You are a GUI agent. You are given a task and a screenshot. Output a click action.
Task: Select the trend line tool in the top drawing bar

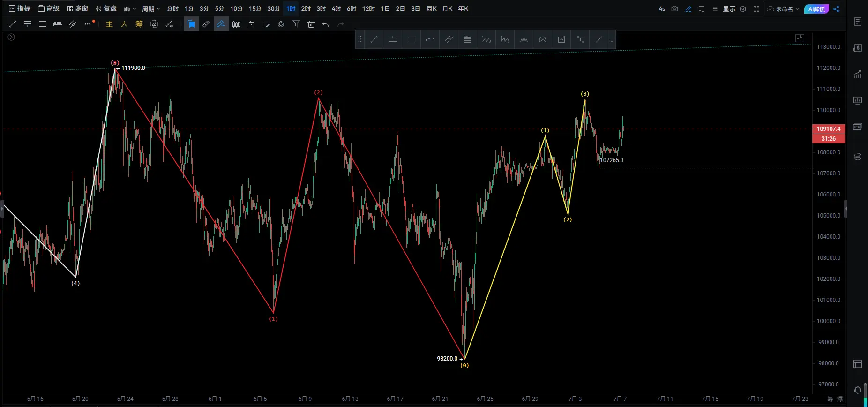coord(13,24)
